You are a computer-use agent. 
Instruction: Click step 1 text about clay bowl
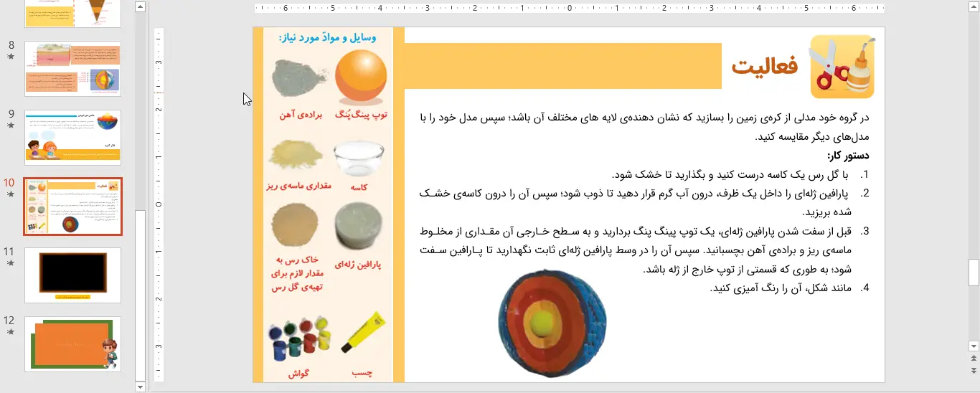click(730, 174)
